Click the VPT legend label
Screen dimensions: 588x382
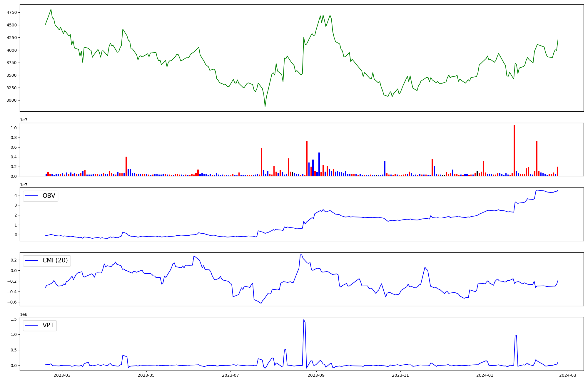(48, 325)
